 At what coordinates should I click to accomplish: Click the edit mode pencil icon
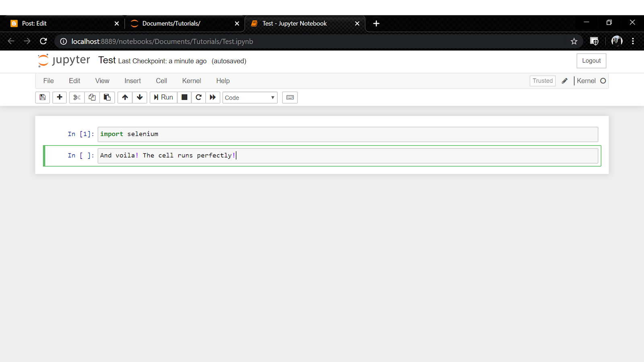(565, 81)
